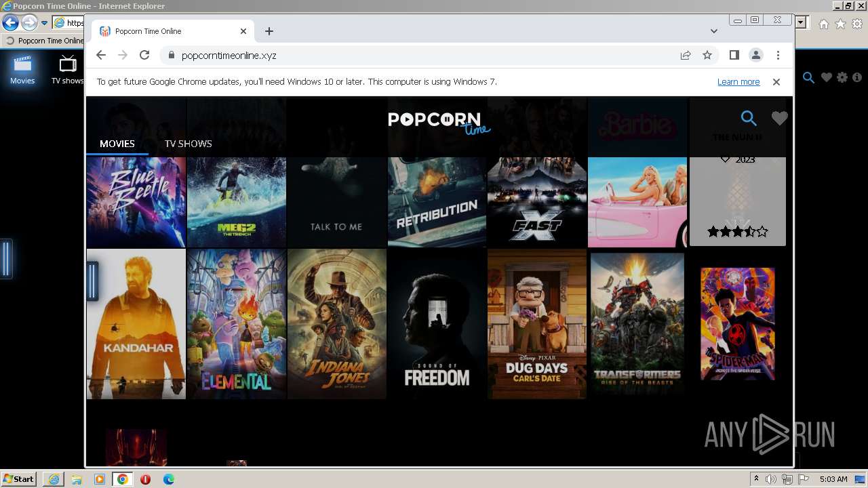This screenshot has width=868, height=488.
Task: Open the volume control in tray
Action: tap(772, 479)
